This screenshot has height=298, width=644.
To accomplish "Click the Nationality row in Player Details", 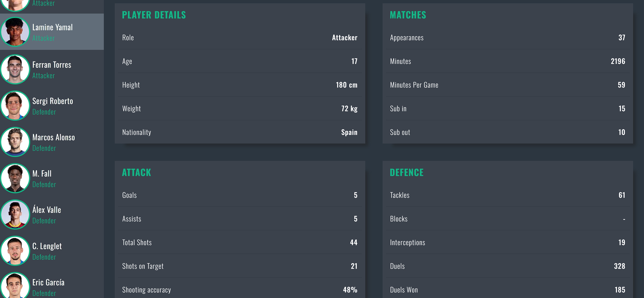I will click(x=239, y=132).
